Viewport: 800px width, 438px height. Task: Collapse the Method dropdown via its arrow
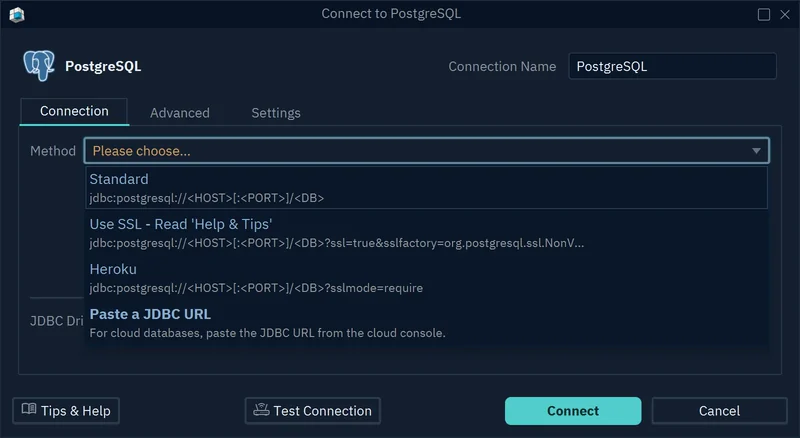(x=756, y=151)
